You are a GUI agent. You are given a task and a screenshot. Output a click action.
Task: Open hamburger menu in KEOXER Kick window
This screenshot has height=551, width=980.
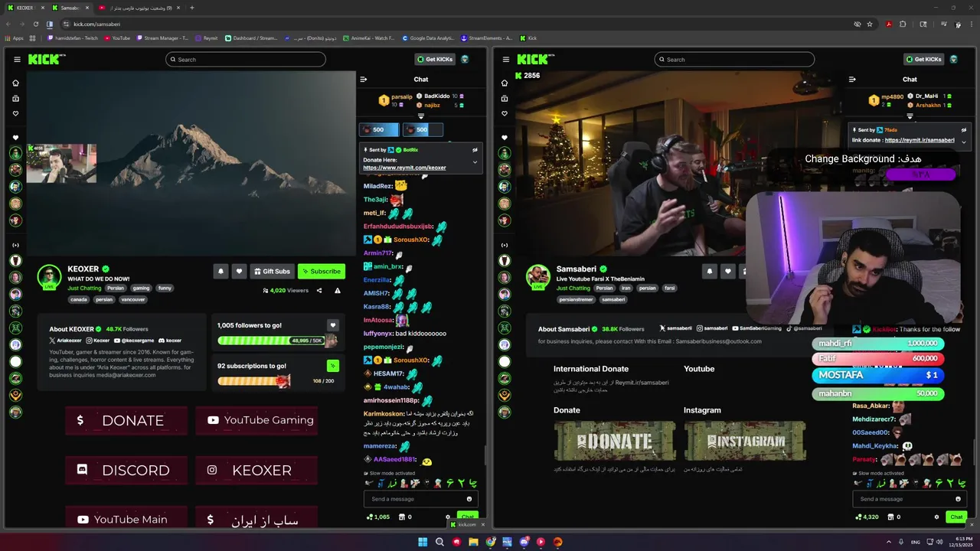tap(17, 60)
